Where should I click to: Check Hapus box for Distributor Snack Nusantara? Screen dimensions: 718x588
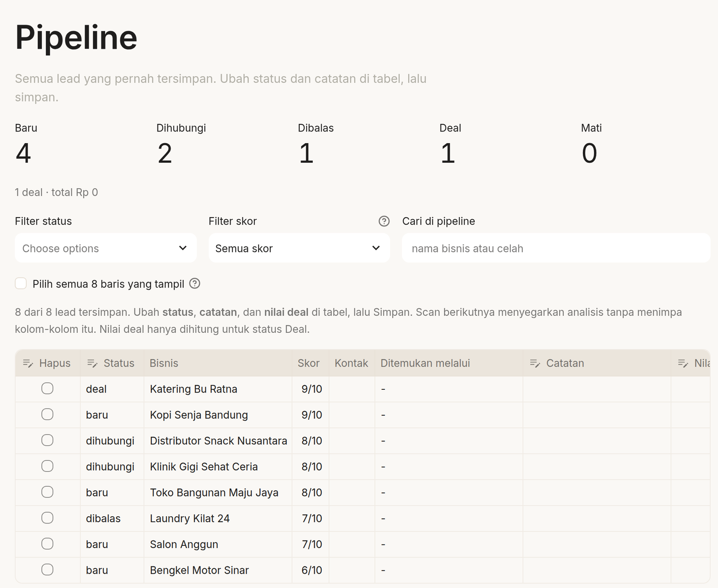coord(48,440)
